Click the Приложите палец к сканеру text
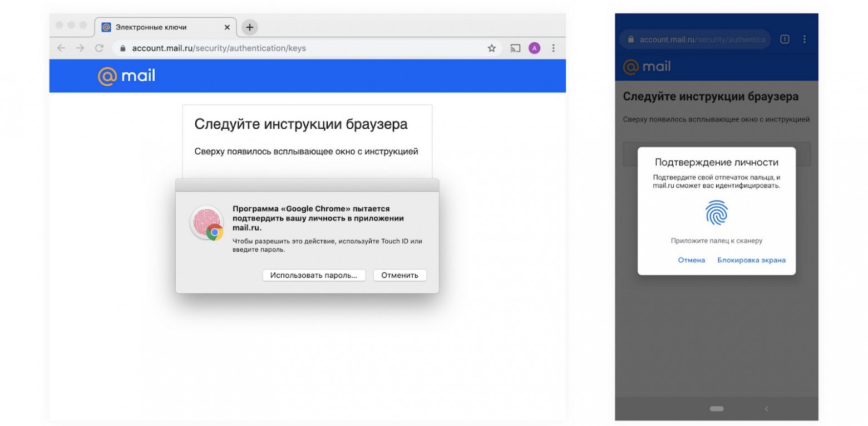The image size is (868, 426). [x=717, y=241]
